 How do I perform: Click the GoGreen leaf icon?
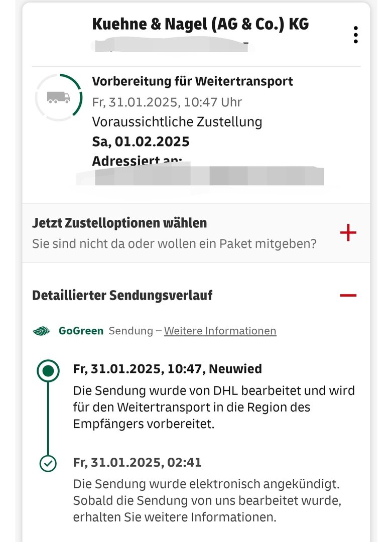coord(42,331)
